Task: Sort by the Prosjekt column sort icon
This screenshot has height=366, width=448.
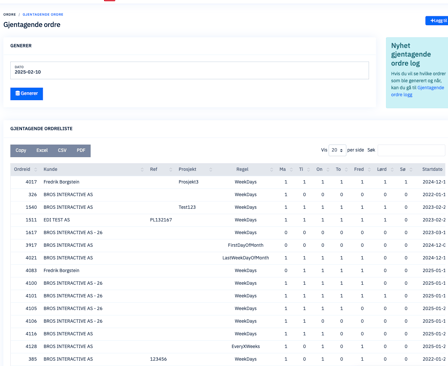Action: point(211,169)
